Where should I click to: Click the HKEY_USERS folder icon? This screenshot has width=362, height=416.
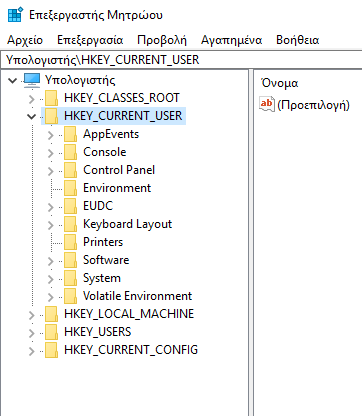point(51,332)
